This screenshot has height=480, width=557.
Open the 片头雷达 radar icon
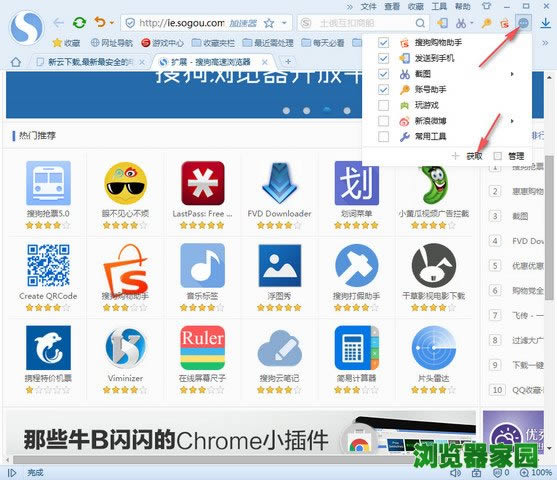point(434,347)
